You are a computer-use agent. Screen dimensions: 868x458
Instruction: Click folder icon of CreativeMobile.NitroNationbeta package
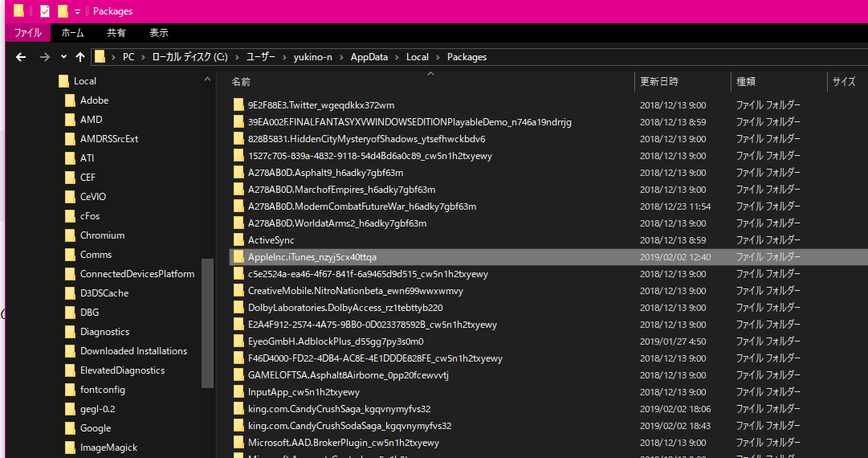[238, 291]
